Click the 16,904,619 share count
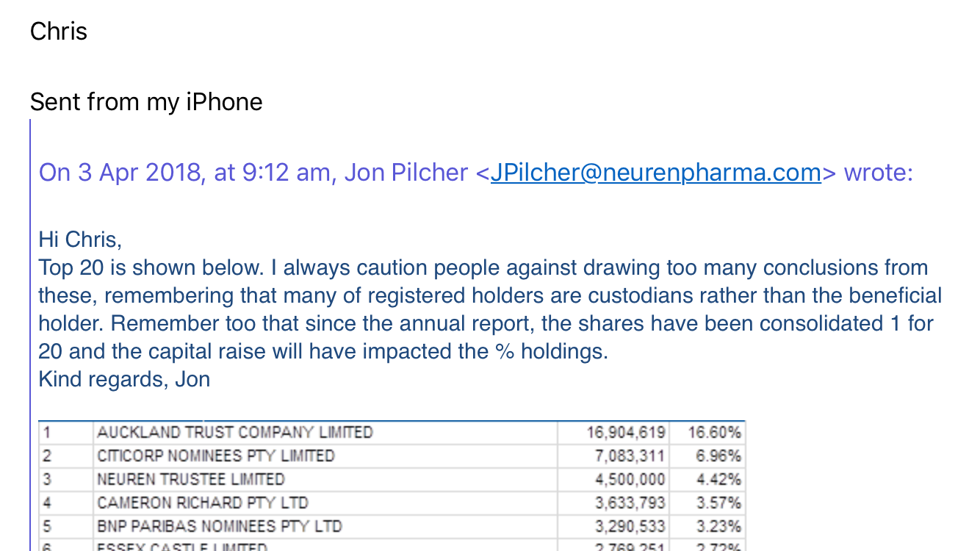This screenshot has height=551, width=980. (626, 432)
